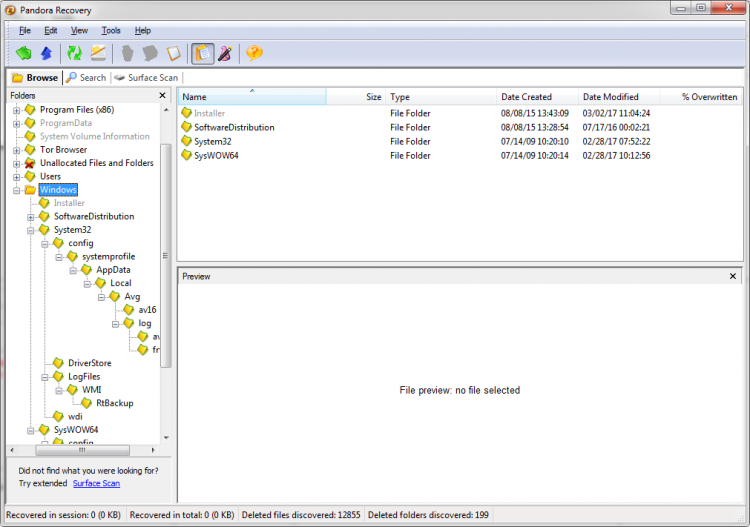Switch to the Browse tab
The height and width of the screenshot is (527, 750).
[x=35, y=77]
